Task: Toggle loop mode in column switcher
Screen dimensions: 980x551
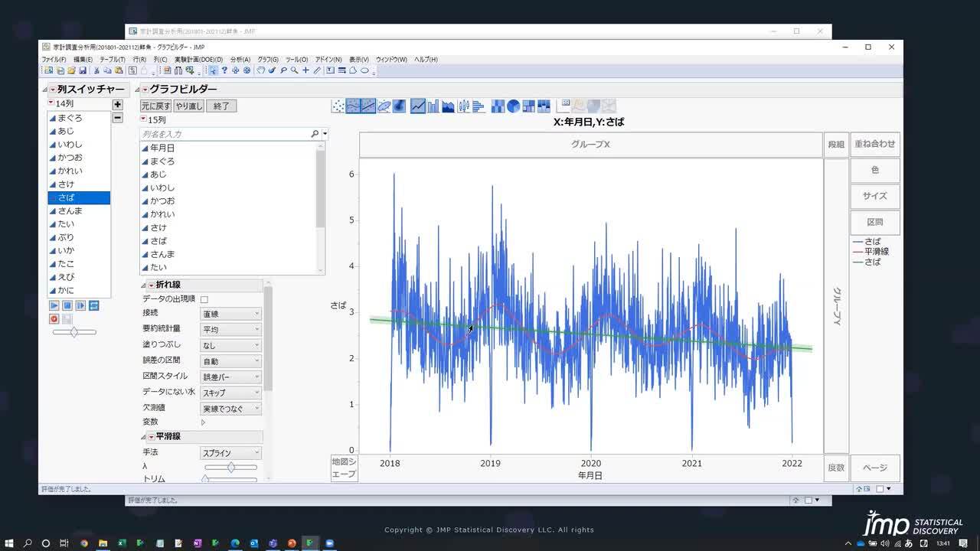Action: coord(93,305)
